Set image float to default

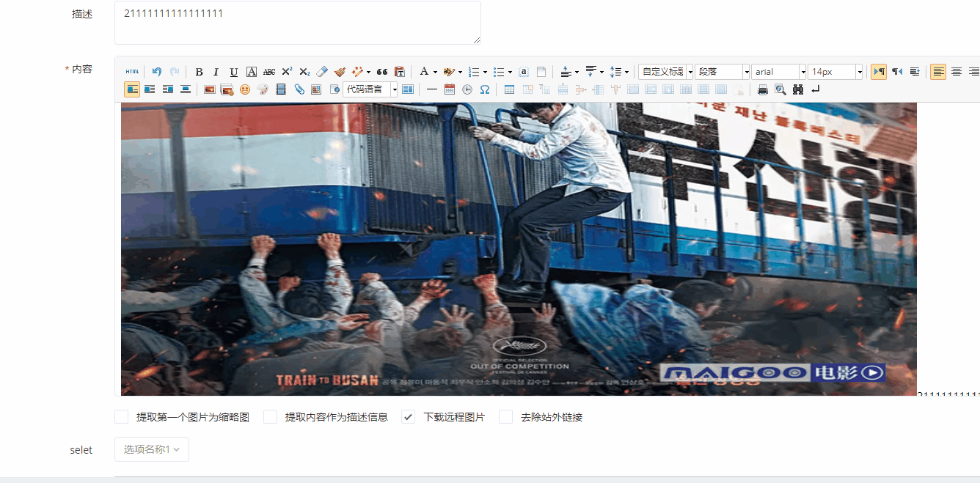[x=132, y=89]
